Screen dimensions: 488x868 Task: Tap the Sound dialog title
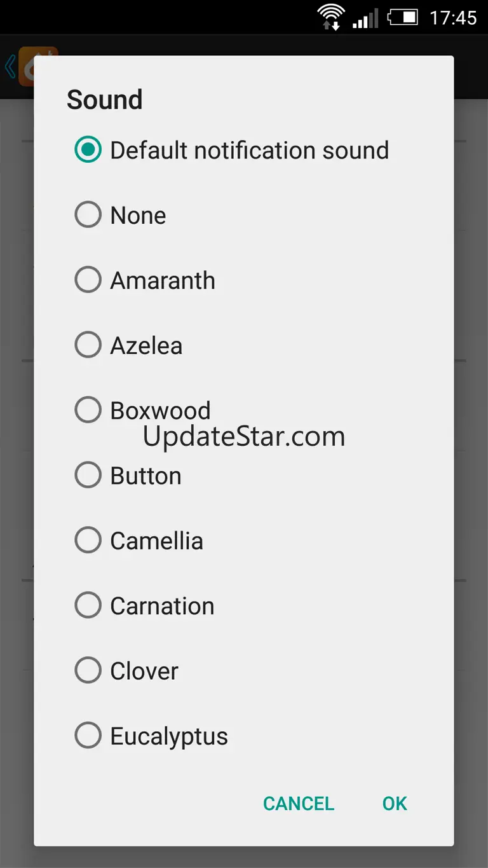click(104, 100)
